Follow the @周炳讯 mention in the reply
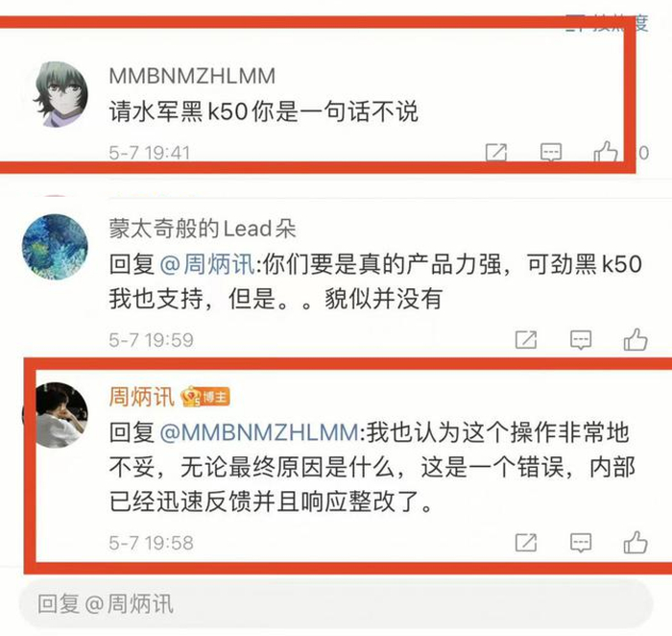Image resolution: width=672 pixels, height=636 pixels. (x=207, y=264)
